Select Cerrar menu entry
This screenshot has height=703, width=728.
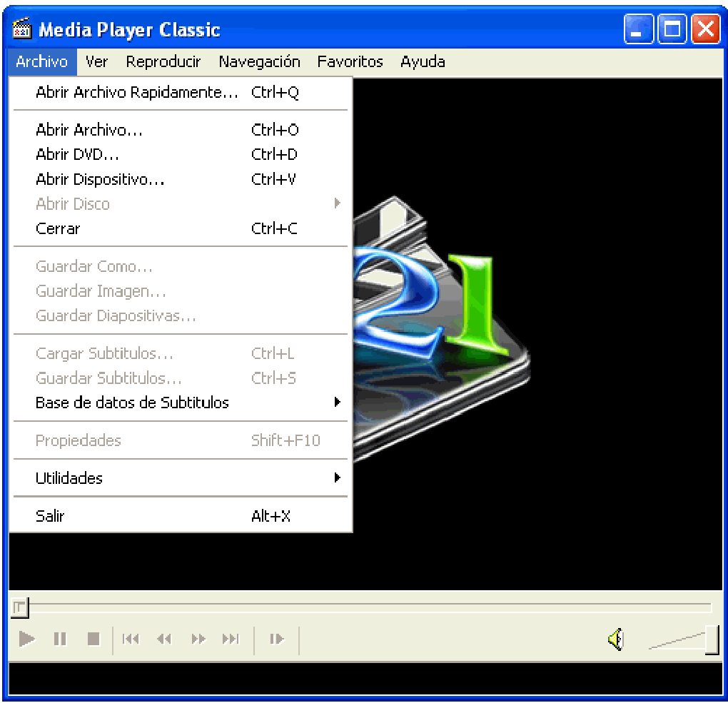pos(181,228)
